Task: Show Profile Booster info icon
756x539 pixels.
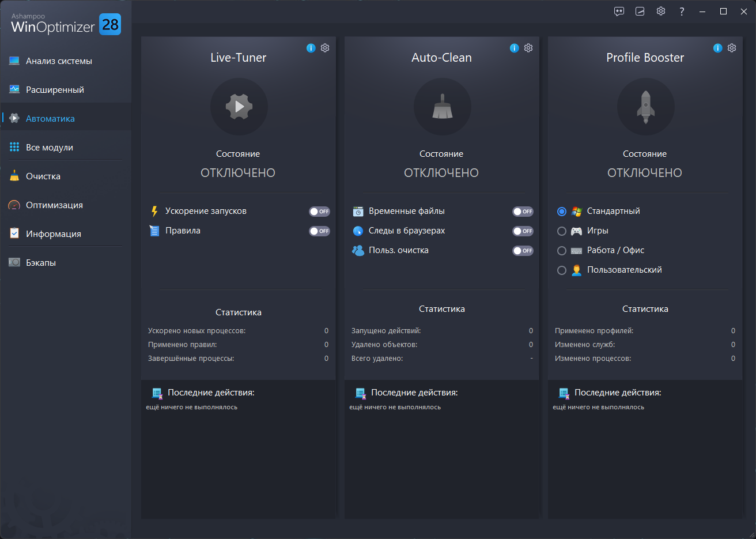Action: pyautogui.click(x=718, y=48)
